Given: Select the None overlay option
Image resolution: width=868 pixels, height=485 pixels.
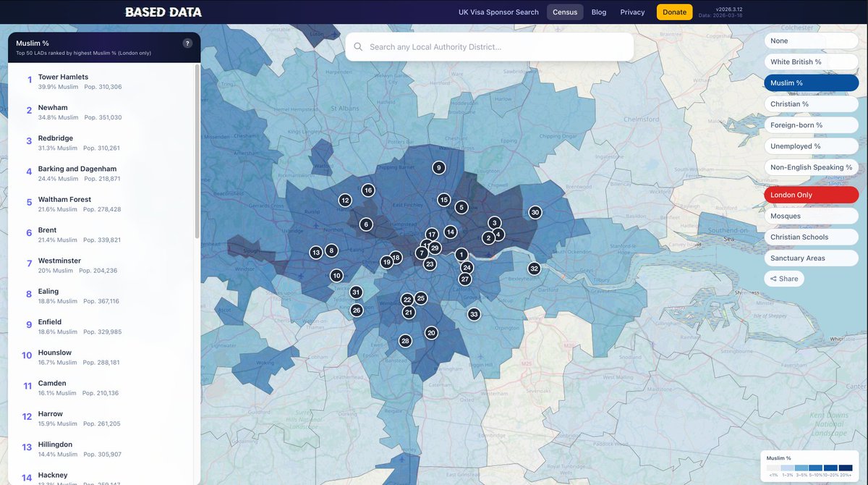Looking at the screenshot, I should coord(811,41).
